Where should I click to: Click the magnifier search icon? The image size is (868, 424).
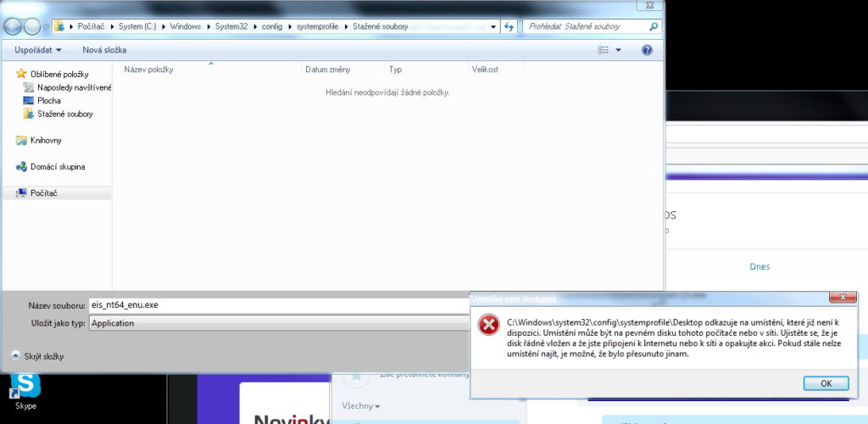pos(654,26)
